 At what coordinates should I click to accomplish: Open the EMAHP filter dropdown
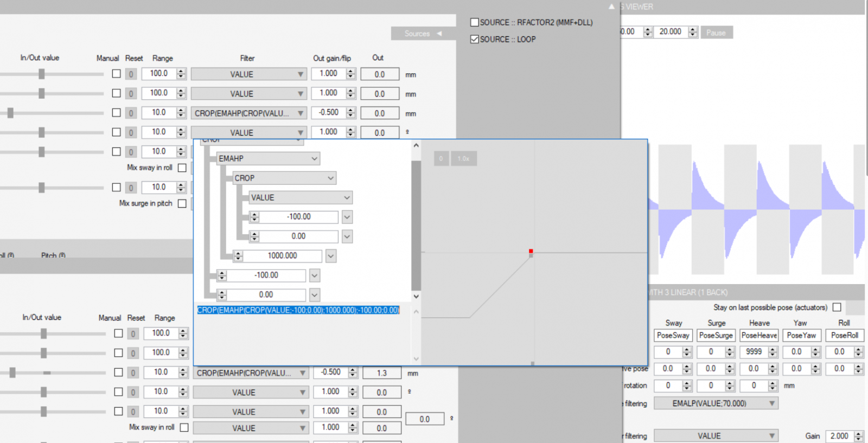(x=268, y=158)
